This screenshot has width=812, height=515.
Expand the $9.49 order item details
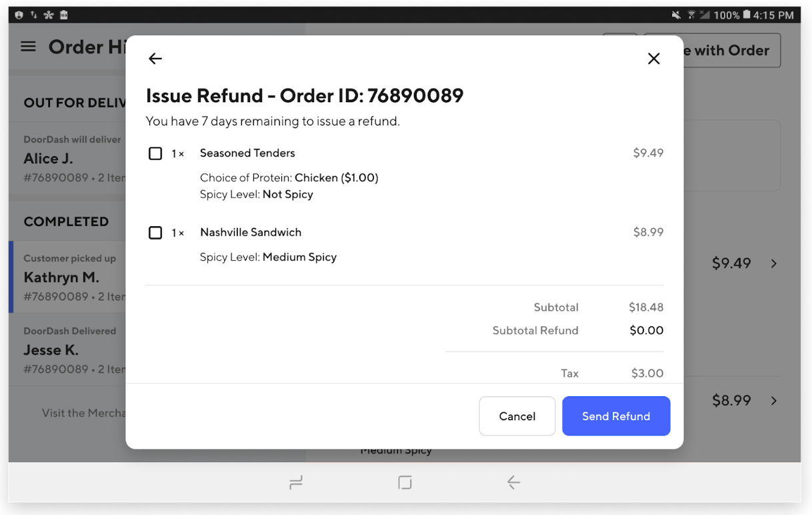pyautogui.click(x=773, y=263)
